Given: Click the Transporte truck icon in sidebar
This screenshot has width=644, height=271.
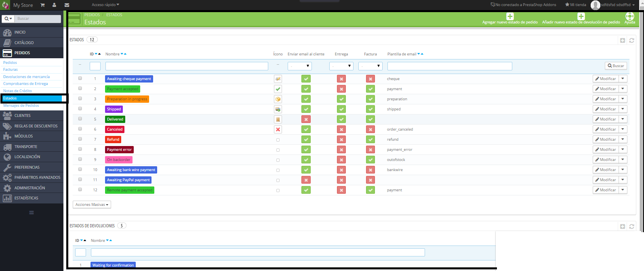Looking at the screenshot, I should pos(7,147).
